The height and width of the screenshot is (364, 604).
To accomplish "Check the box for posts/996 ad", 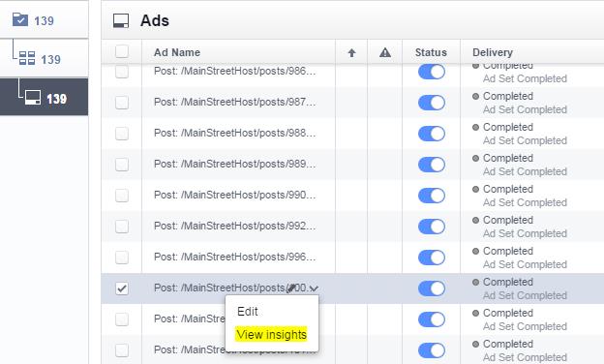I will pyautogui.click(x=122, y=258).
